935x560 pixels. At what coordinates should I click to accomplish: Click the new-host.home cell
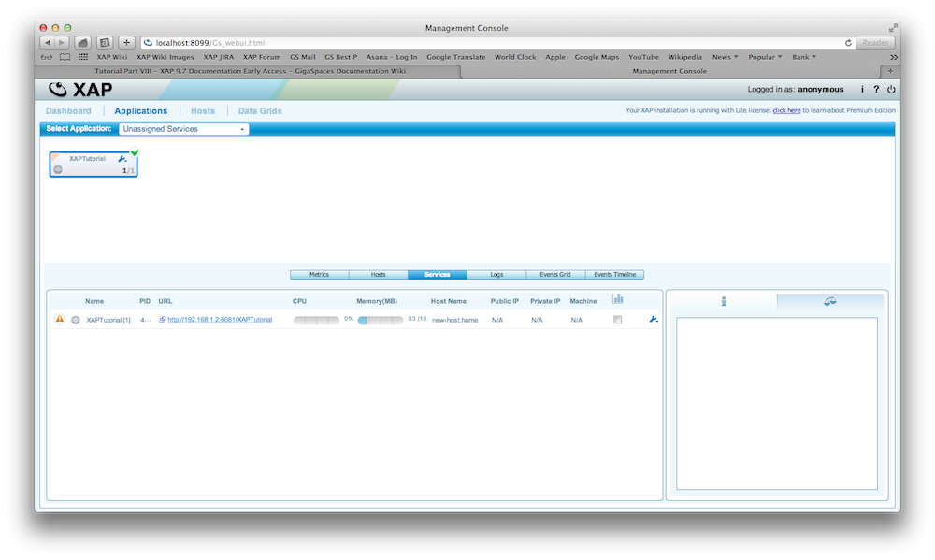click(455, 321)
